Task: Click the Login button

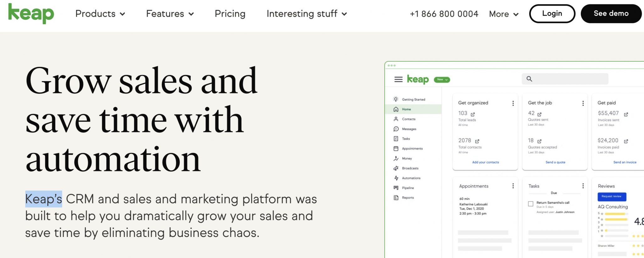Action: (x=552, y=14)
